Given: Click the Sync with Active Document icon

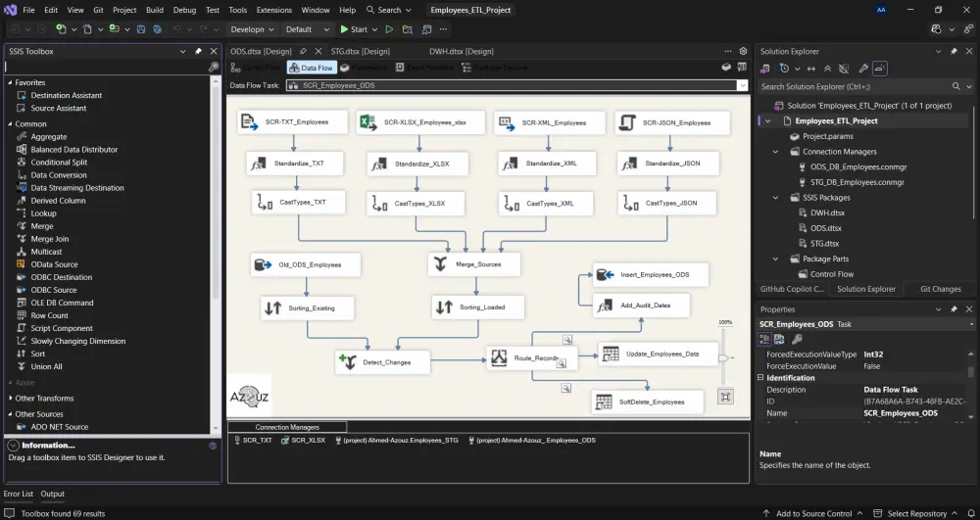Looking at the screenshot, I should pyautogui.click(x=811, y=69).
